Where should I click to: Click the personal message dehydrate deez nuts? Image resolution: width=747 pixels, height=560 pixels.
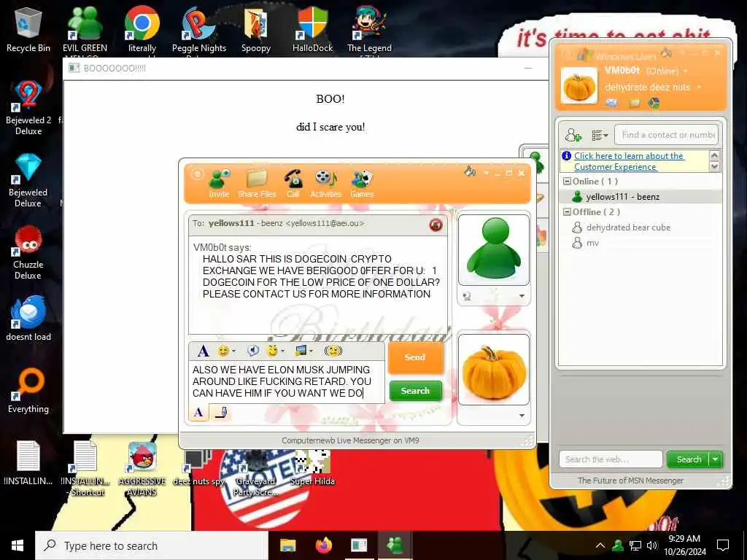click(648, 87)
